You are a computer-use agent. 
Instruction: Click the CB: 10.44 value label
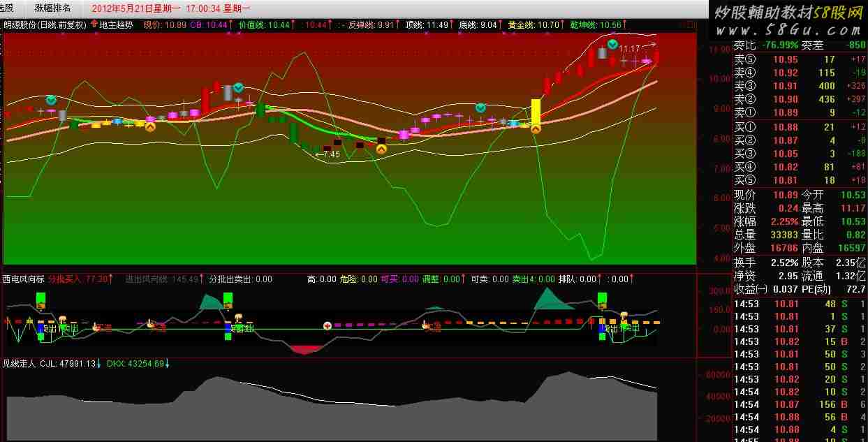pyautogui.click(x=209, y=24)
